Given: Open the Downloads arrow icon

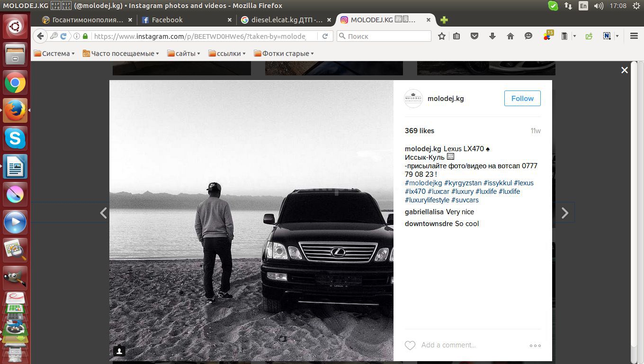Looking at the screenshot, I should (492, 36).
